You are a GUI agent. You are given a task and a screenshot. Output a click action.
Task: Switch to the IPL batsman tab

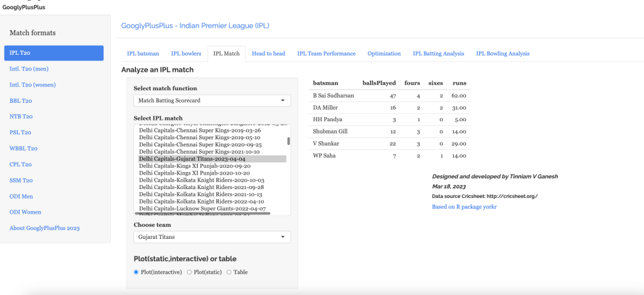(143, 54)
